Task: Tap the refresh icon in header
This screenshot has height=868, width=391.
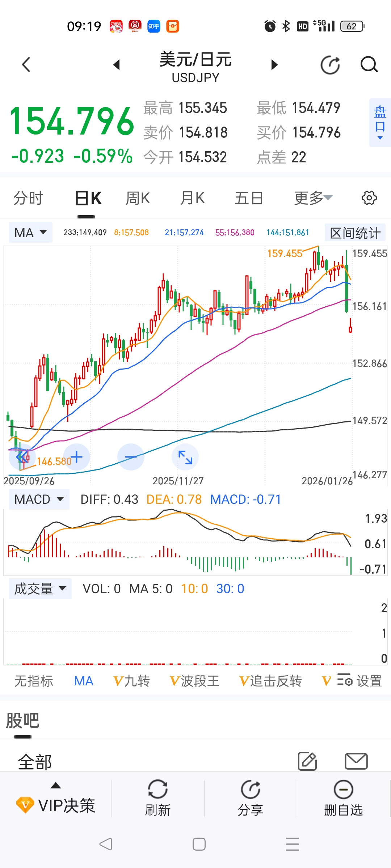Action: [330, 65]
